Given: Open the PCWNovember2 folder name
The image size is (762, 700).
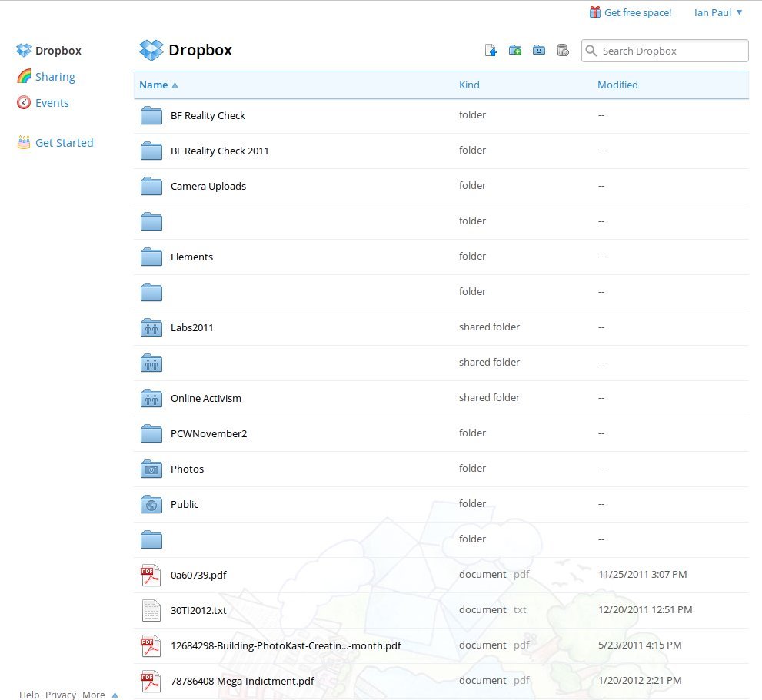Looking at the screenshot, I should (x=209, y=434).
